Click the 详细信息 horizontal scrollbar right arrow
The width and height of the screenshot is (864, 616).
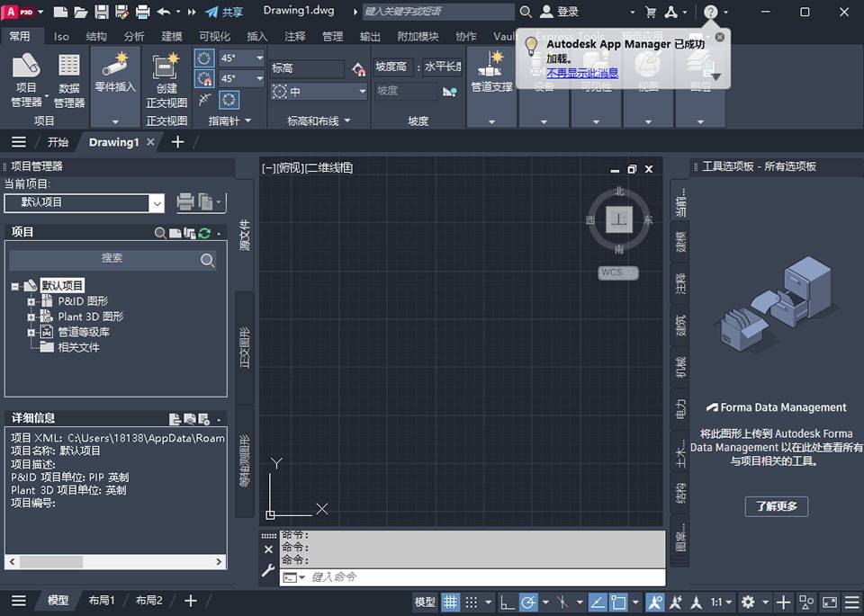click(x=219, y=561)
